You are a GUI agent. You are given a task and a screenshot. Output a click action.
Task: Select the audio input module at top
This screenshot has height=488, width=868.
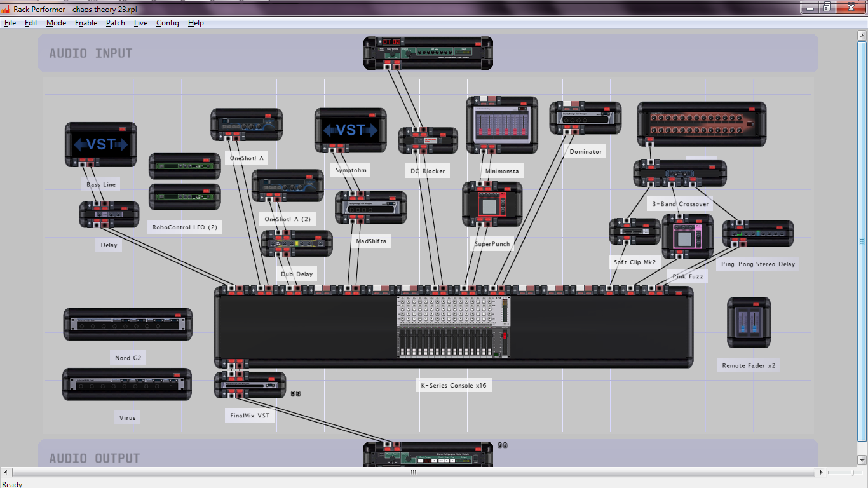tap(428, 53)
